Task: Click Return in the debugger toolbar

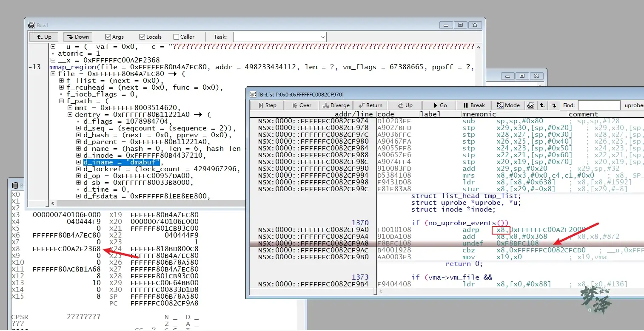Action: (x=371, y=105)
